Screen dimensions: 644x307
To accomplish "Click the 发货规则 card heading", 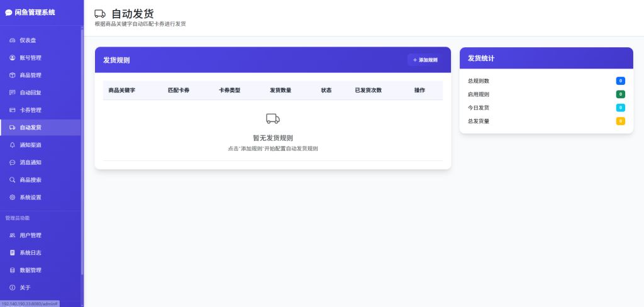I will [x=116, y=60].
